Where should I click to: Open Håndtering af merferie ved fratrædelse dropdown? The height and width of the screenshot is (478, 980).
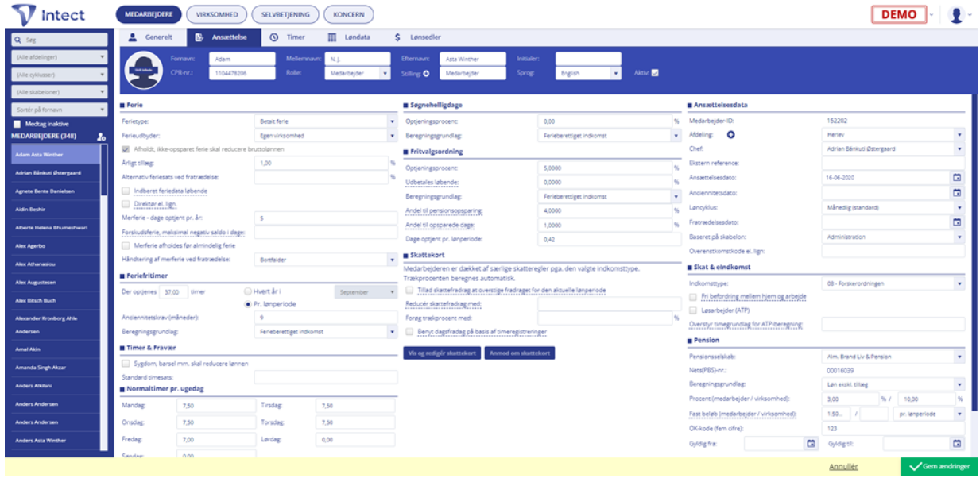tap(326, 259)
